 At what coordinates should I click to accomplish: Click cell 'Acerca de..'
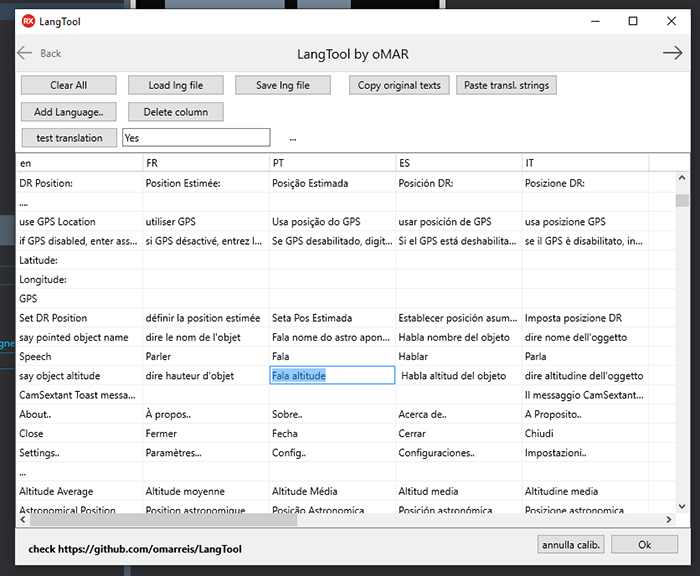tap(458, 414)
